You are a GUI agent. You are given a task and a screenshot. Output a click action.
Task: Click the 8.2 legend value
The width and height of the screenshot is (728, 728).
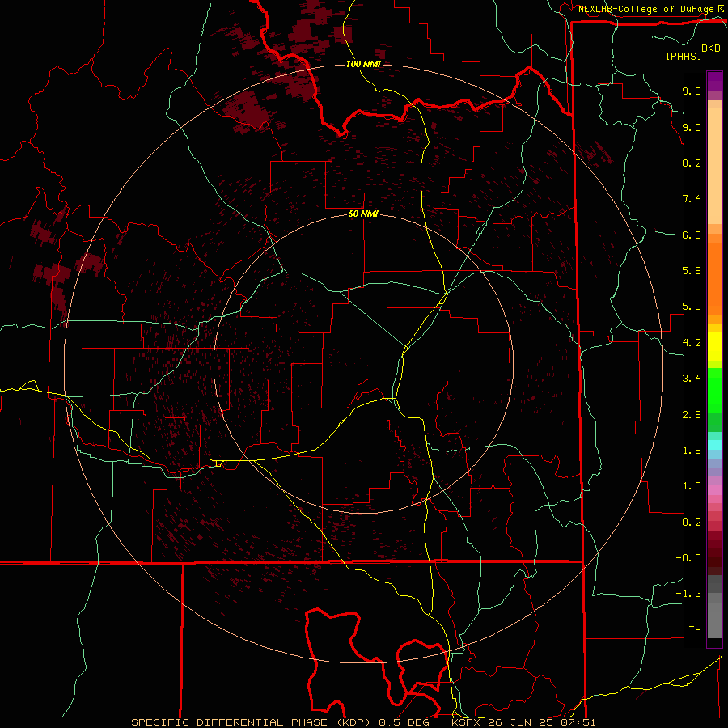pyautogui.click(x=692, y=163)
